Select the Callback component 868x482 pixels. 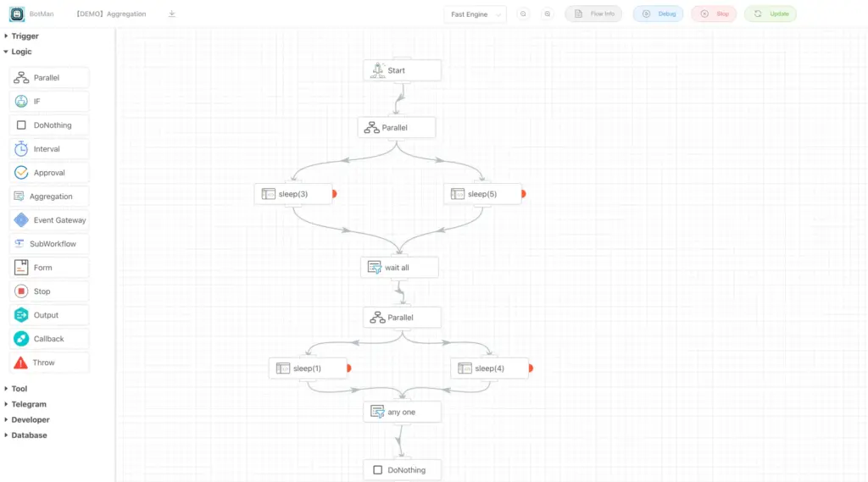pyautogui.click(x=49, y=339)
